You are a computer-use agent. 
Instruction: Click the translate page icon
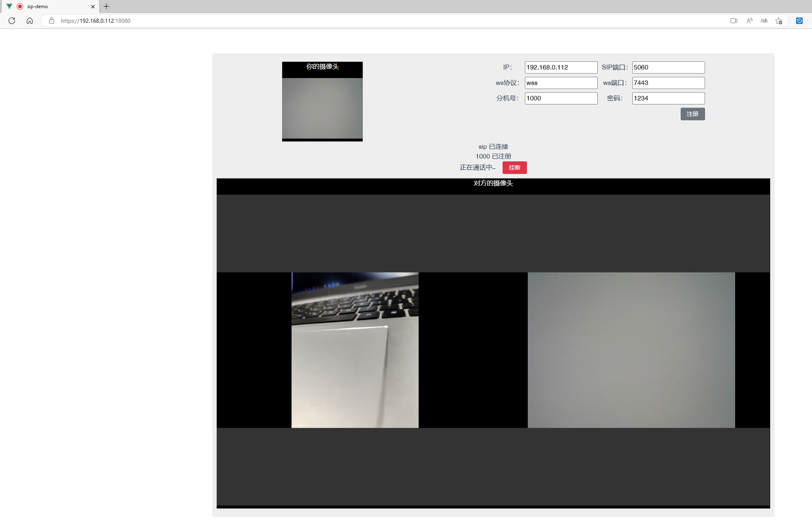point(764,21)
